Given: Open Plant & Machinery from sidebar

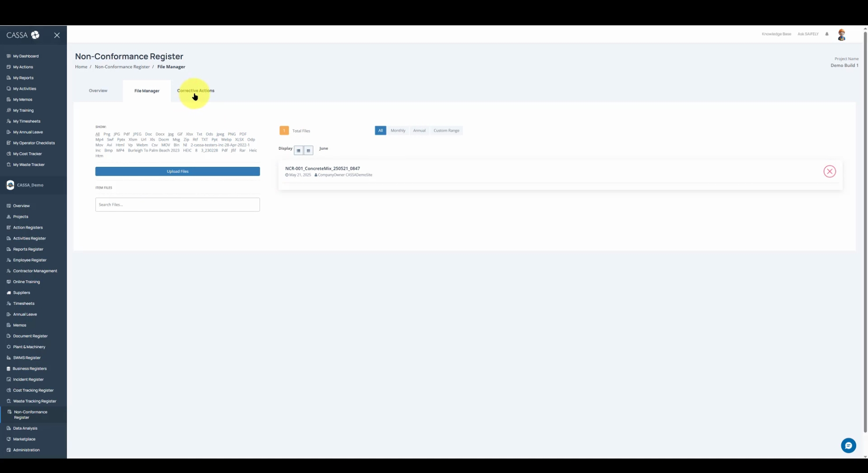Looking at the screenshot, I should pyautogui.click(x=29, y=347).
